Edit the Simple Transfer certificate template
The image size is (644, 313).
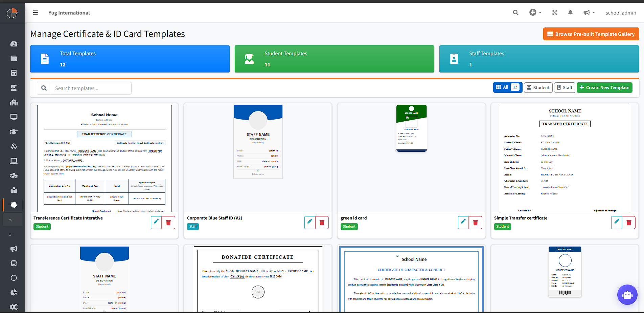point(617,222)
